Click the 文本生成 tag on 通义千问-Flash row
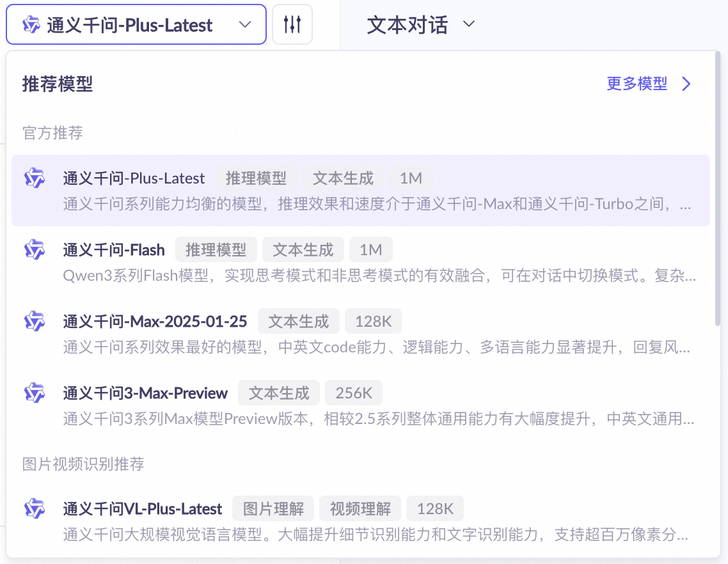Viewport: 728px width, 564px height. click(303, 250)
